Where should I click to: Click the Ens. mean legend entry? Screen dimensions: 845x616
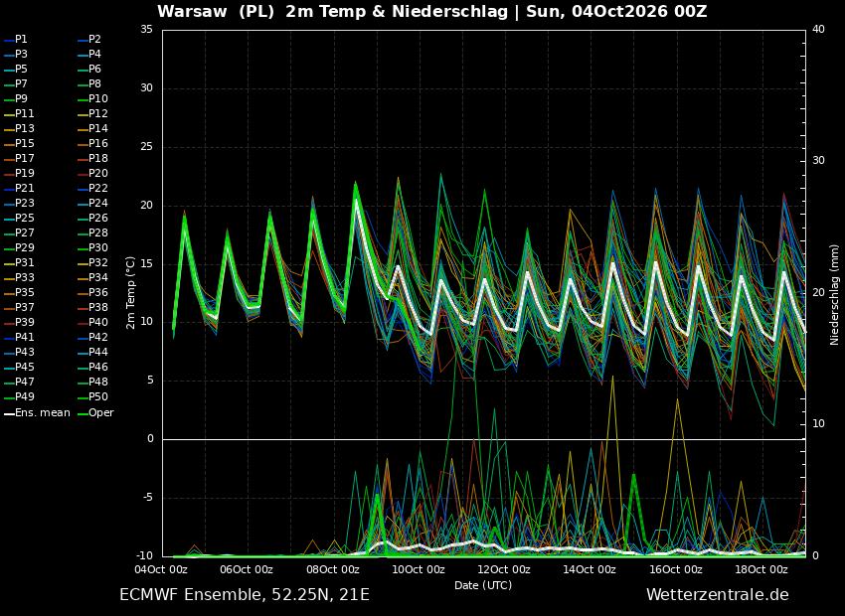pos(37,413)
